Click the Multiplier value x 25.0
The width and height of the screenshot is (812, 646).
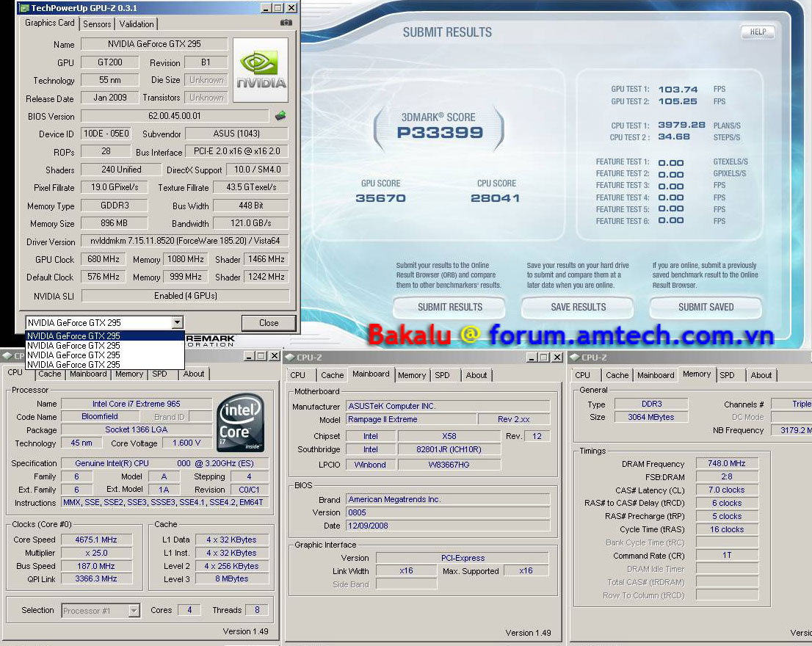(x=96, y=553)
